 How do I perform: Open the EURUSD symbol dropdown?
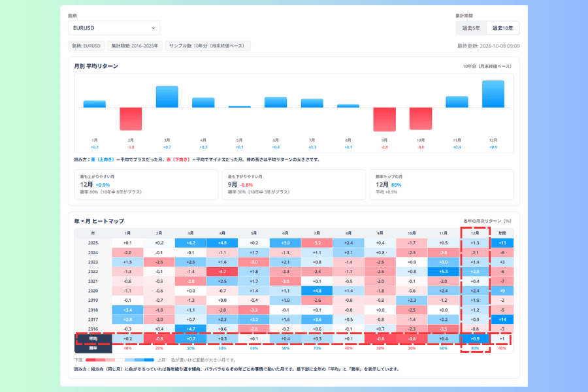pyautogui.click(x=114, y=27)
